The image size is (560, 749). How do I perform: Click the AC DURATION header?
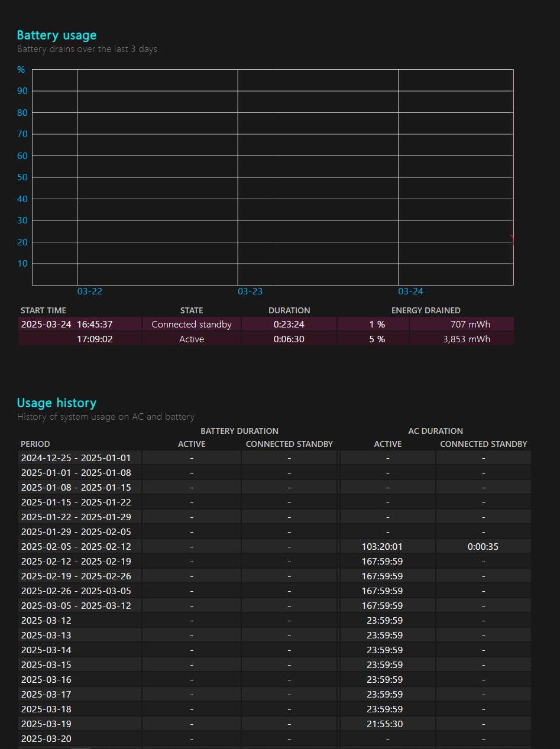(436, 431)
